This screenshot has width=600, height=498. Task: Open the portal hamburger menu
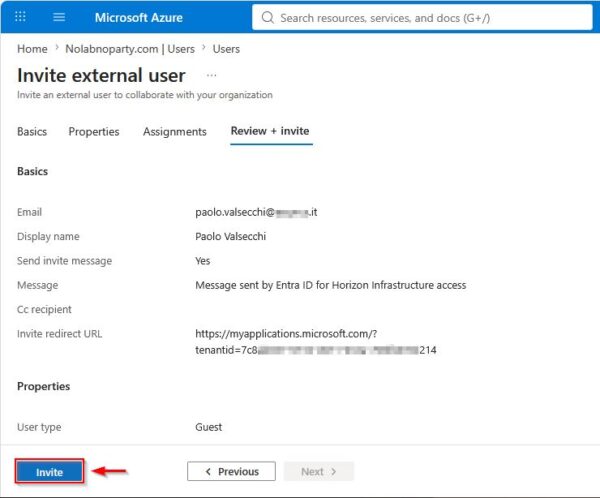click(59, 17)
